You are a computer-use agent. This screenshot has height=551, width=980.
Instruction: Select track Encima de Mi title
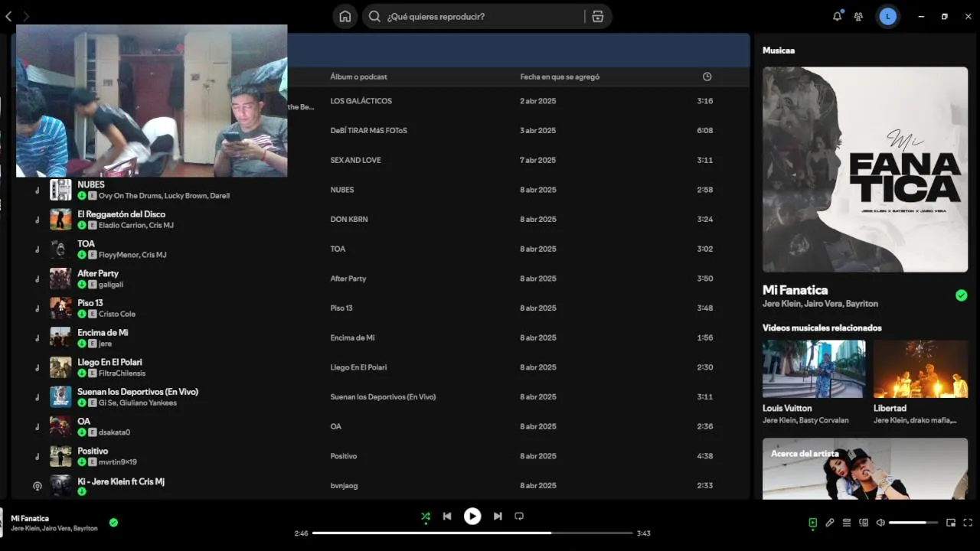tap(103, 333)
